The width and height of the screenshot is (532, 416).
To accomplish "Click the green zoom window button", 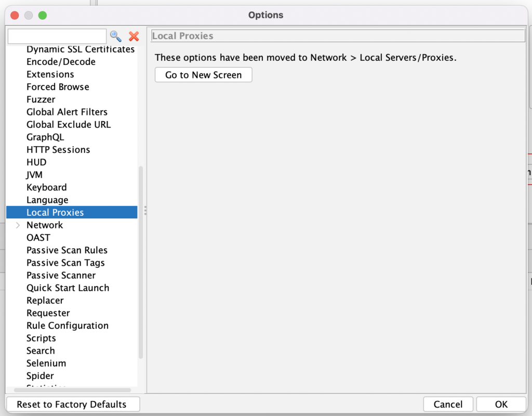I will [x=43, y=15].
